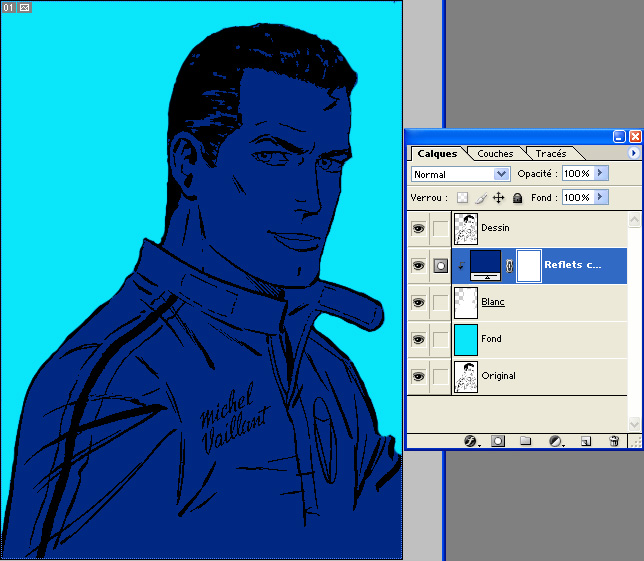Hide the Fond layer
Image resolution: width=644 pixels, height=561 pixels.
(x=419, y=340)
